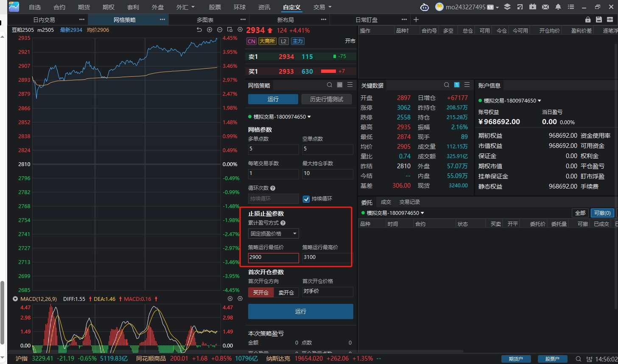Show 全部 orders filter
The height and width of the screenshot is (364, 618).
(x=580, y=213)
